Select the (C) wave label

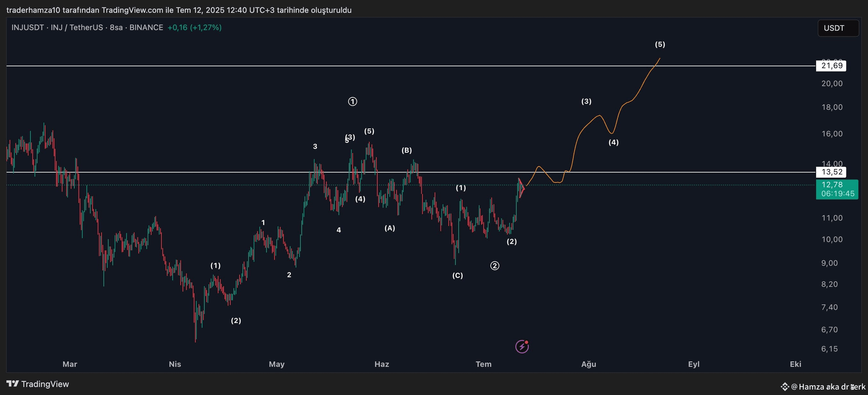pyautogui.click(x=458, y=276)
